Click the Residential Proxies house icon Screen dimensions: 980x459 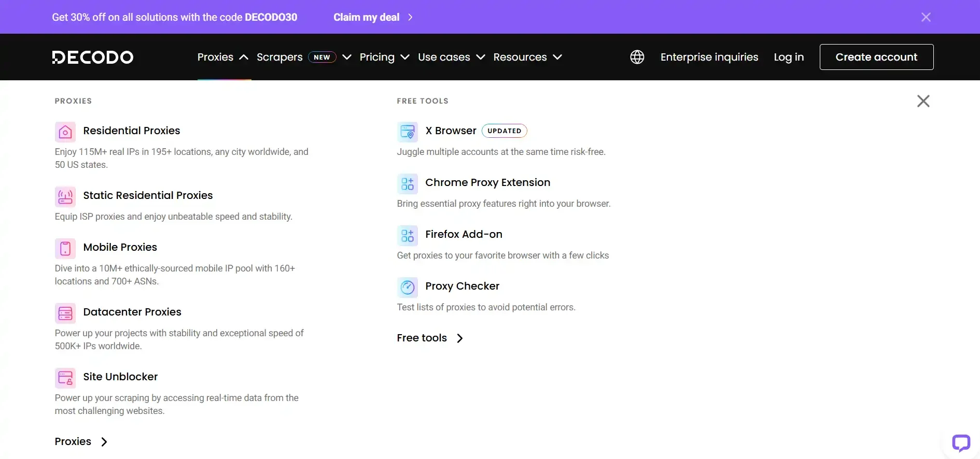tap(65, 132)
